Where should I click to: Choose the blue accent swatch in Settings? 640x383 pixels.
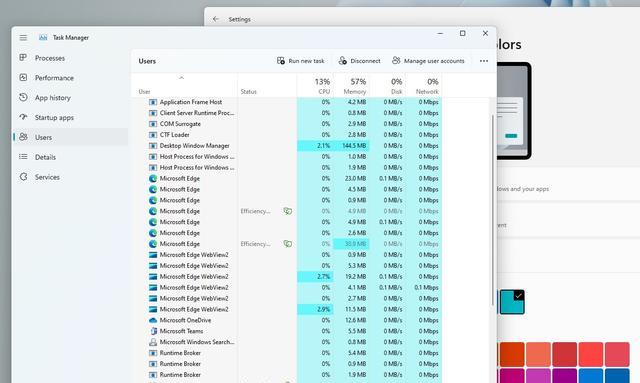pyautogui.click(x=591, y=376)
